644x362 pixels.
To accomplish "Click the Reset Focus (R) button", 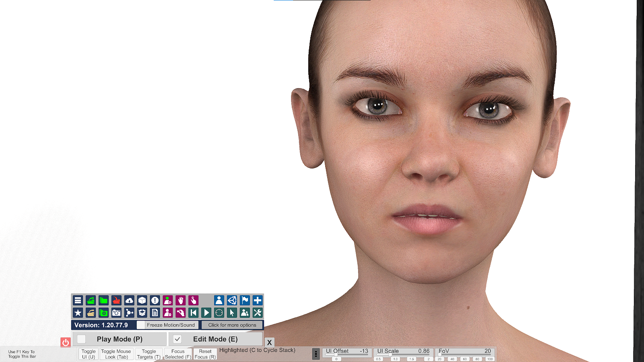I will [205, 354].
